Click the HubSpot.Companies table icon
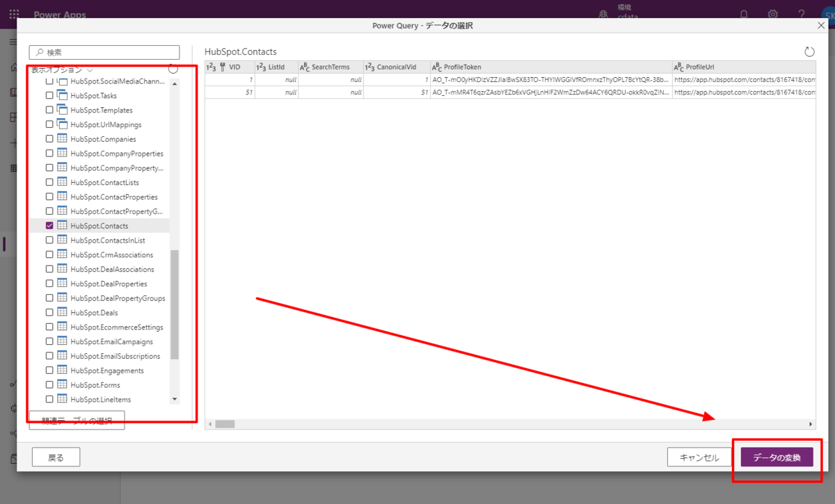The image size is (835, 504). point(62,139)
